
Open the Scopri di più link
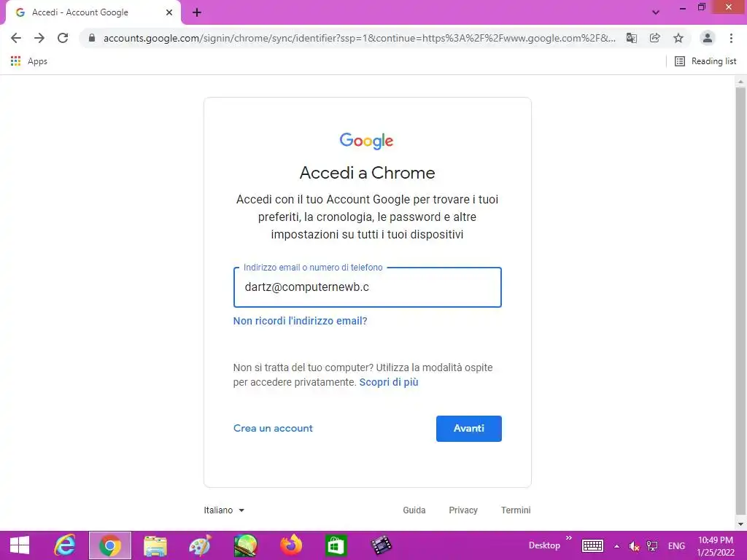[x=389, y=382]
